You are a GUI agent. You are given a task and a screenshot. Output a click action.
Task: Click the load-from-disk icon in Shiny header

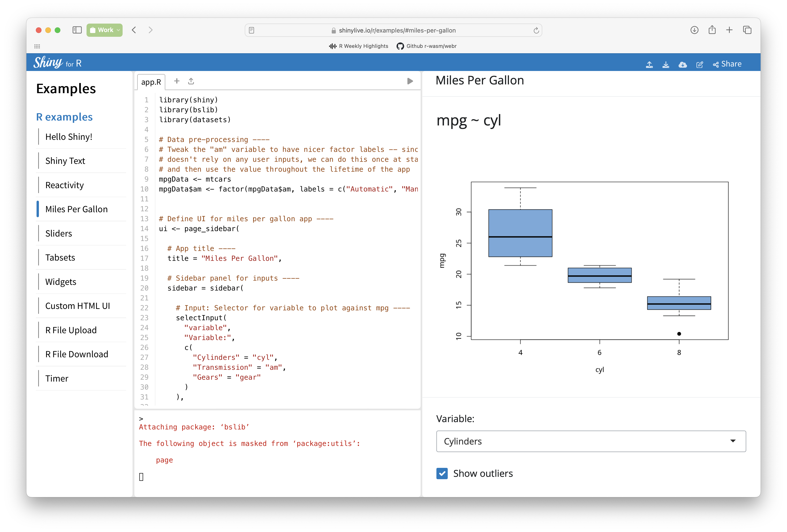click(649, 64)
